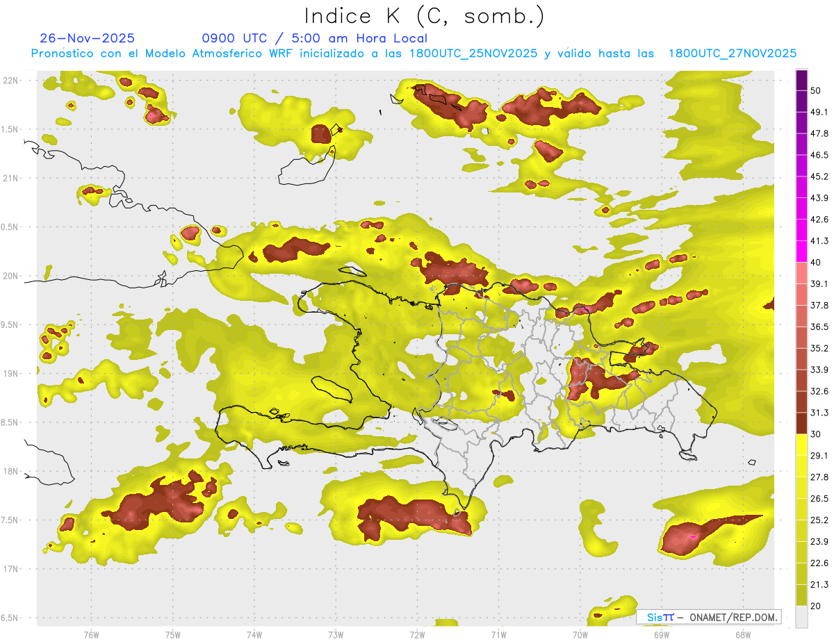
Task: Click the 74W longitude label
Action: [x=254, y=634]
